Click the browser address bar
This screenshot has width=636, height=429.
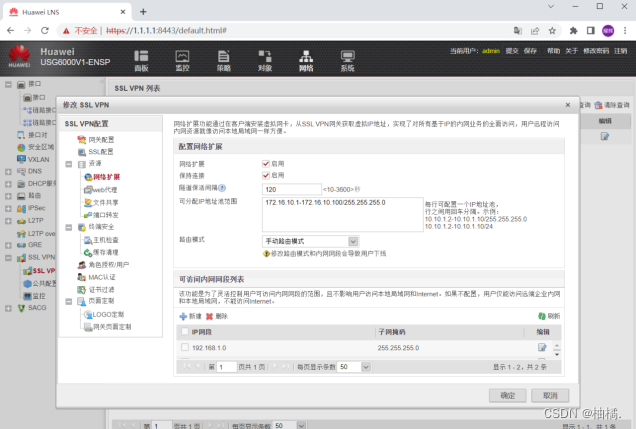click(284, 31)
